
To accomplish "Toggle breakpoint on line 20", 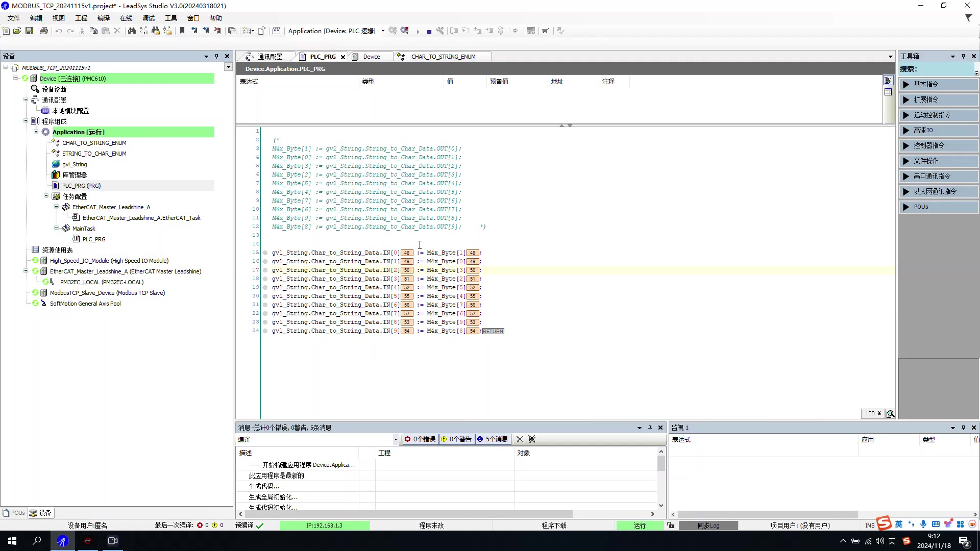I will point(265,296).
